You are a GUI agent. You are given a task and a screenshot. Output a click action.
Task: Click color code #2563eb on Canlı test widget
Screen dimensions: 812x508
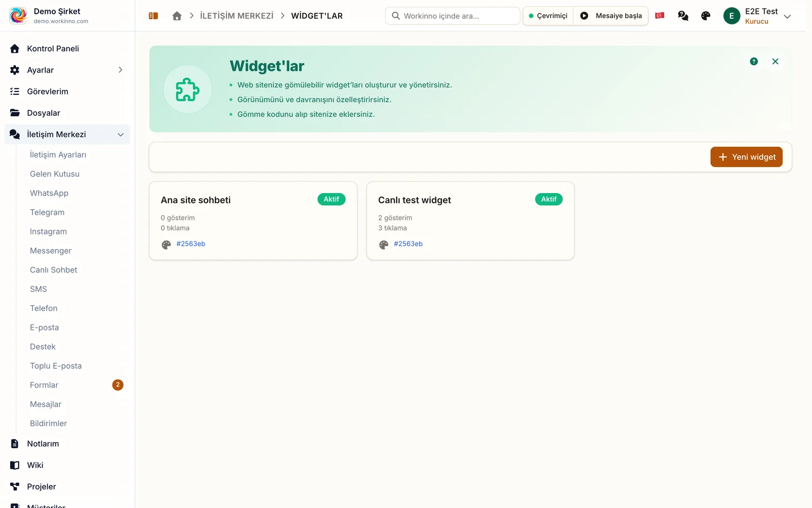coord(408,244)
